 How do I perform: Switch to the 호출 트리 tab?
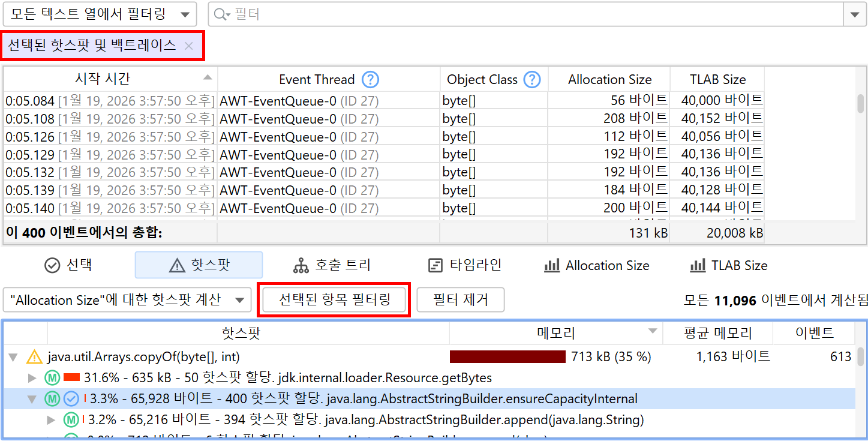(x=332, y=265)
